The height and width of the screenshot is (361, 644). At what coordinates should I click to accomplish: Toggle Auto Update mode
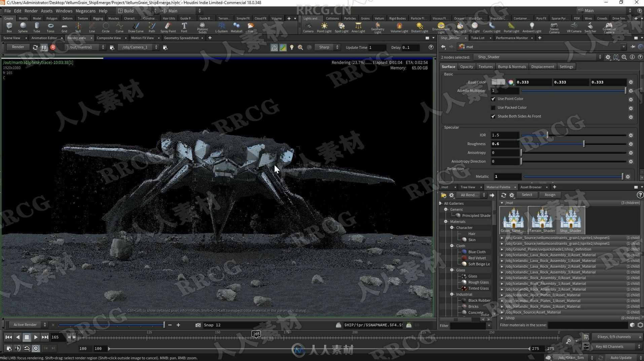point(624,358)
